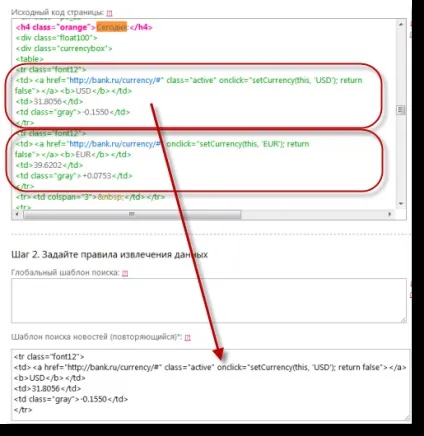Image resolution: width=424 pixels, height=436 pixels.
Task: Click the highlighted Сегодня text in h4 tag
Action: click(112, 27)
